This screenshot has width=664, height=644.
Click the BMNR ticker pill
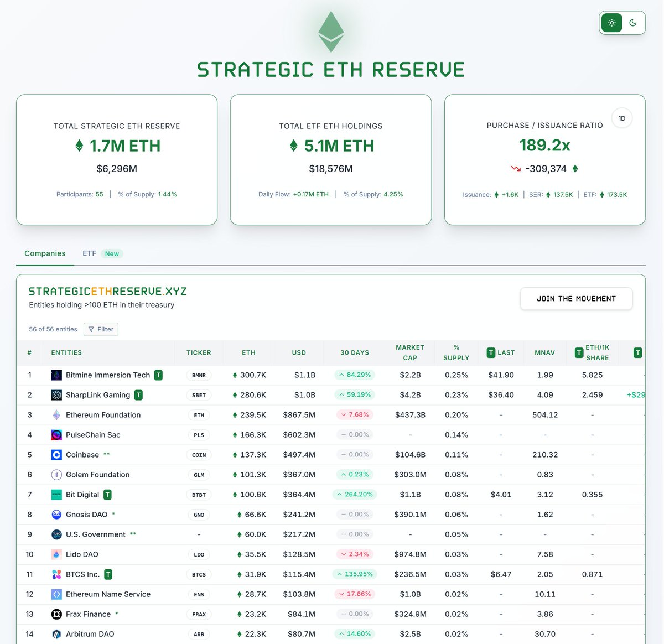(199, 375)
